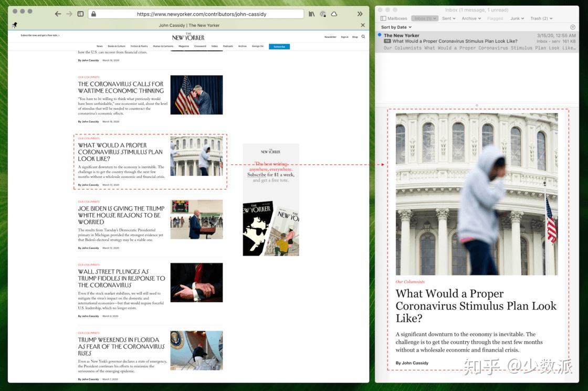Click the lock icon in address bar
Image resolution: width=588 pixels, height=391 pixels.
click(x=93, y=14)
